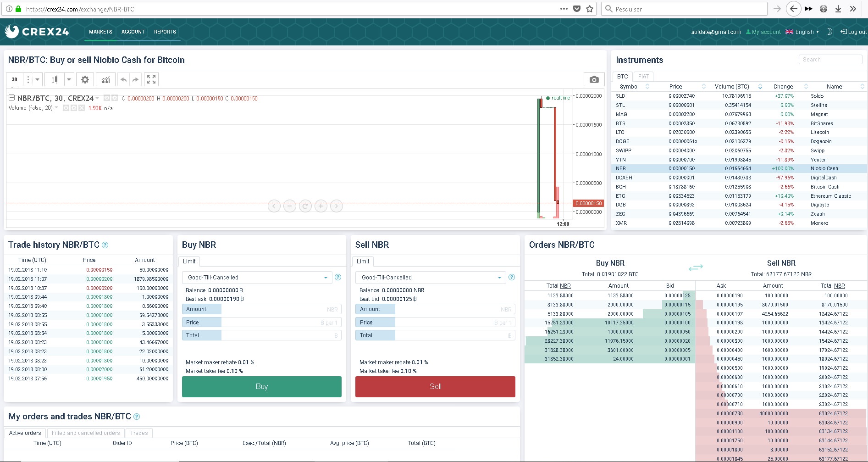Open help for My orders and trades
Viewport: 868px width, 462px height.
(x=137, y=417)
